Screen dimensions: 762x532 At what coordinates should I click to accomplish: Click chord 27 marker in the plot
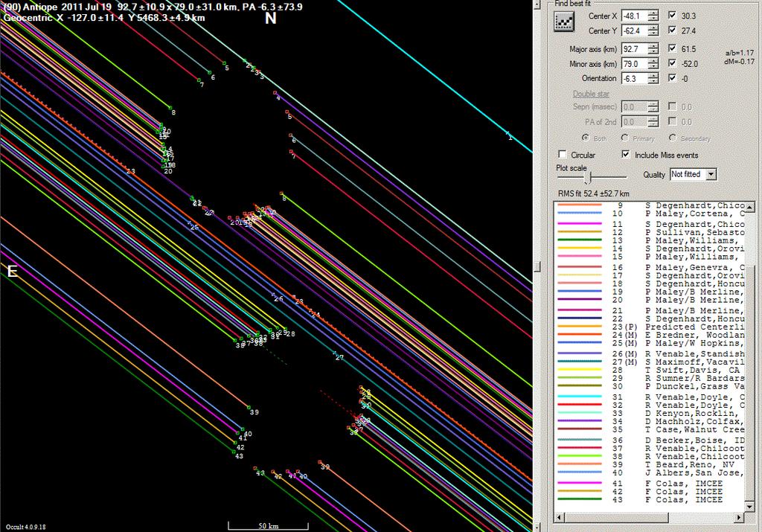pos(339,356)
